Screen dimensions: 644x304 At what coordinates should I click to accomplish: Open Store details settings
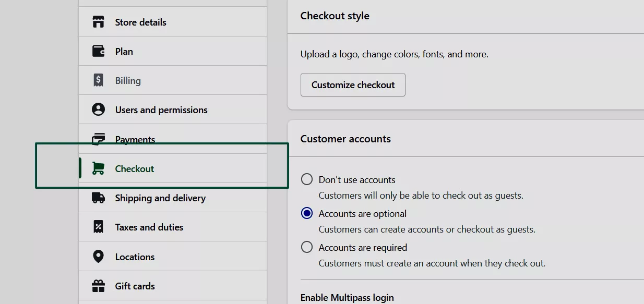tap(140, 22)
